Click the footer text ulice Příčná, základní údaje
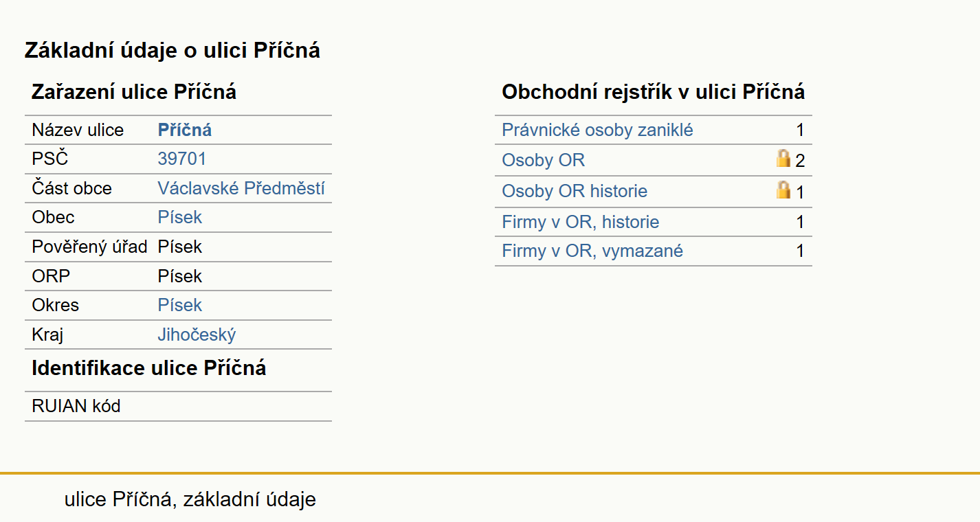 190,499
